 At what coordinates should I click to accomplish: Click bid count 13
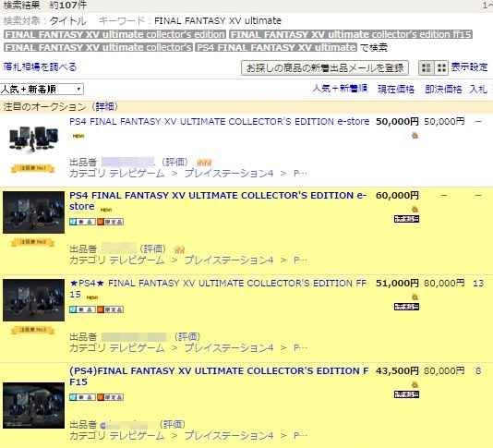point(478,284)
